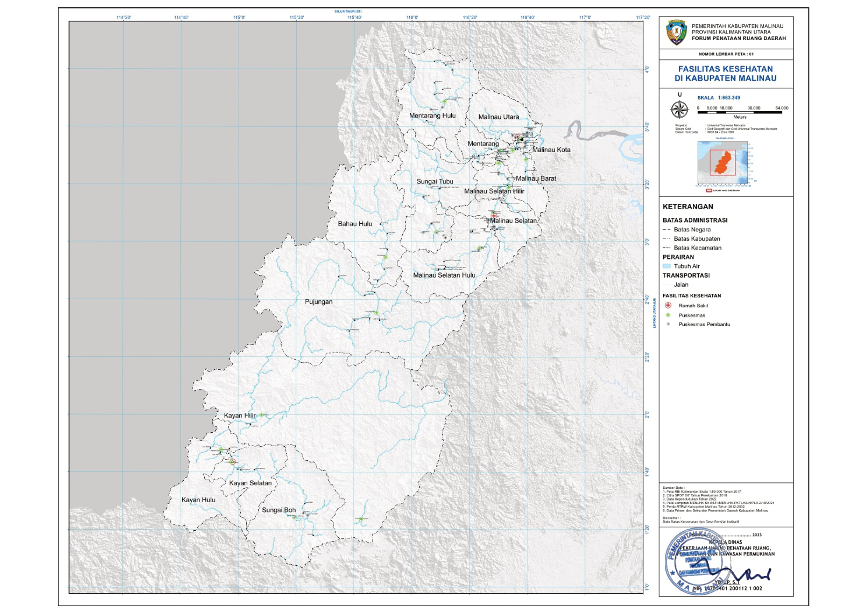Click the Malinau Kota map label
This screenshot has height=614, width=868.
pyautogui.click(x=551, y=150)
